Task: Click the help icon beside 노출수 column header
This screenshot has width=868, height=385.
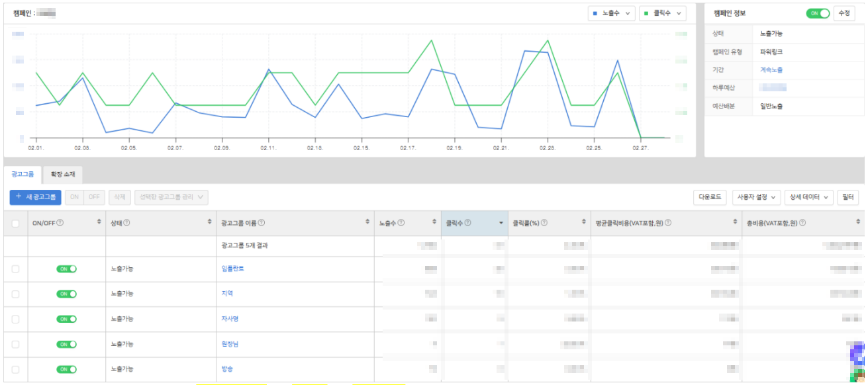Action: point(401,223)
